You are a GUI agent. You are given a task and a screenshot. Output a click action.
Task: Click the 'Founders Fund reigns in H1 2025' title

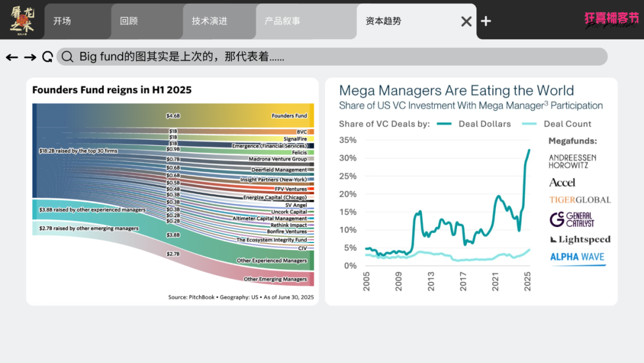click(112, 90)
